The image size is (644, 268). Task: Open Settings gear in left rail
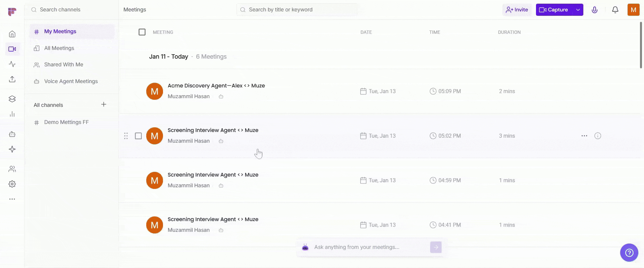pos(12,184)
